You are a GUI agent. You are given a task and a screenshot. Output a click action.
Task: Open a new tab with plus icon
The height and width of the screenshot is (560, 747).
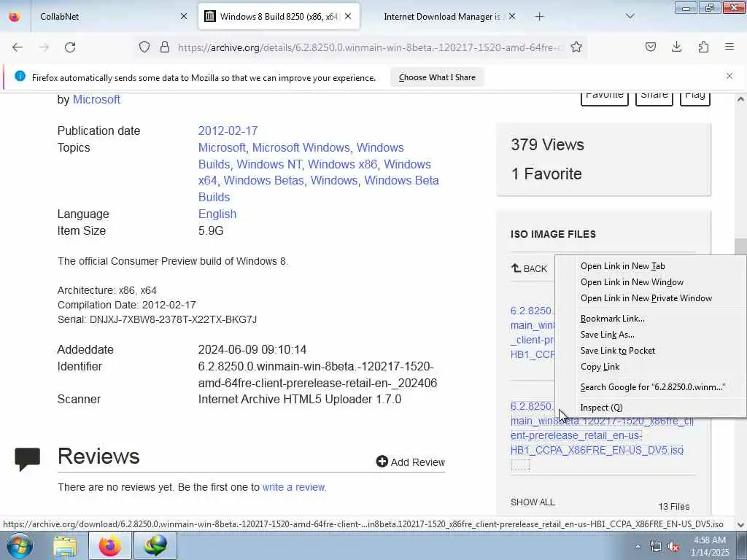(x=539, y=17)
